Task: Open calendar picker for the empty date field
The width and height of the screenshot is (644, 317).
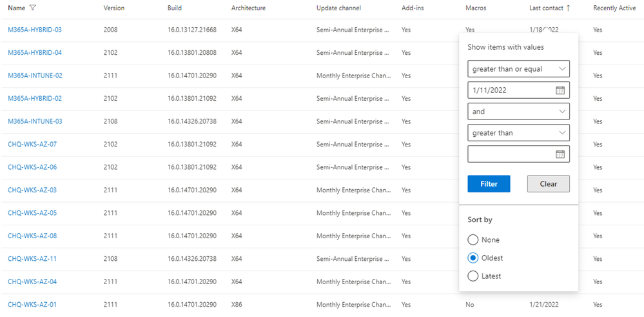Action: (x=560, y=154)
